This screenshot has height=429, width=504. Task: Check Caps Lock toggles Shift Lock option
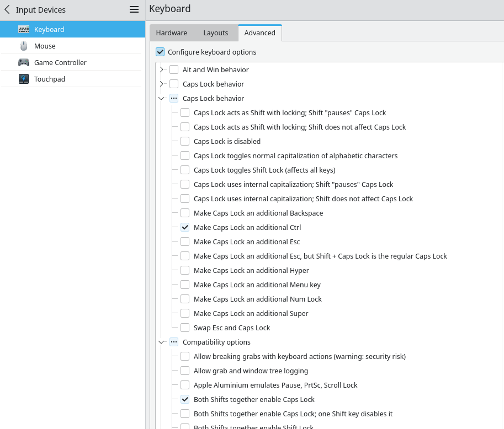point(185,170)
